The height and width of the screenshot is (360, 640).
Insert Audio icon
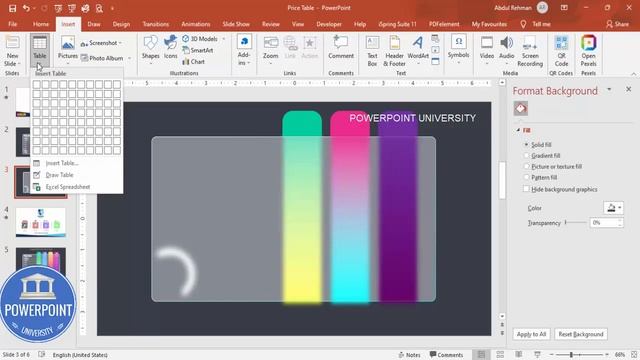pyautogui.click(x=507, y=43)
